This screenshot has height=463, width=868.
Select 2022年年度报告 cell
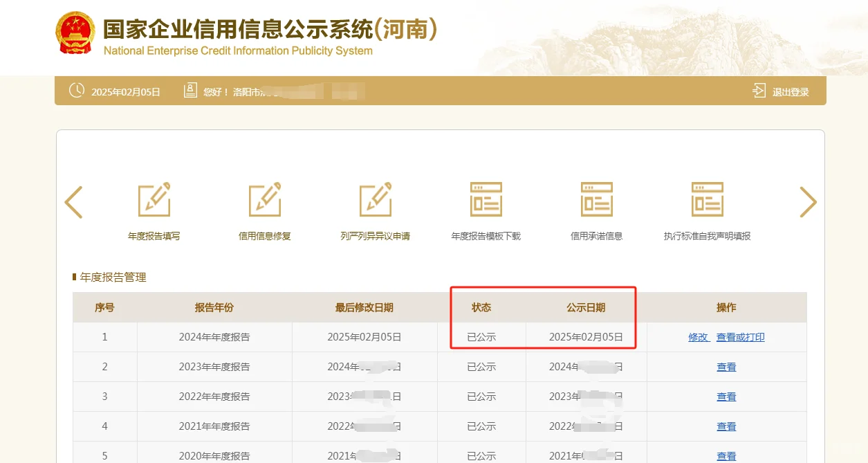214,397
